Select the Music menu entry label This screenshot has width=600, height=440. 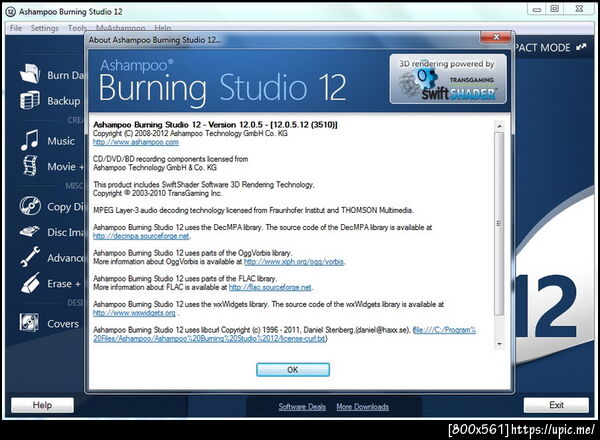pyautogui.click(x=61, y=141)
